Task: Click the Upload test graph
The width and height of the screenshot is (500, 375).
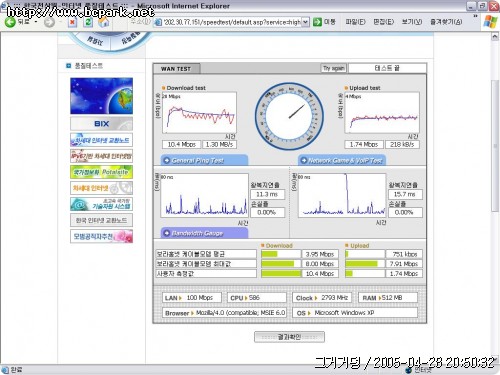Action: point(382,113)
